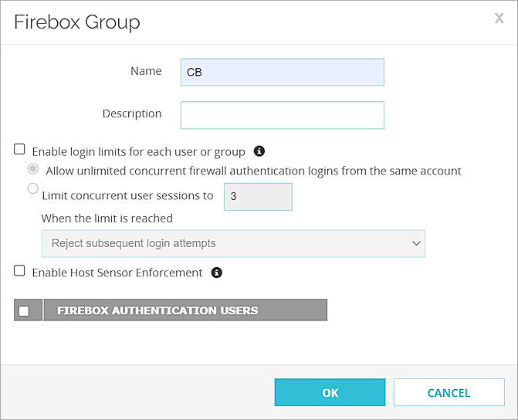
Task: Toggle select-all checkbox in users table header
Action: coord(24,310)
